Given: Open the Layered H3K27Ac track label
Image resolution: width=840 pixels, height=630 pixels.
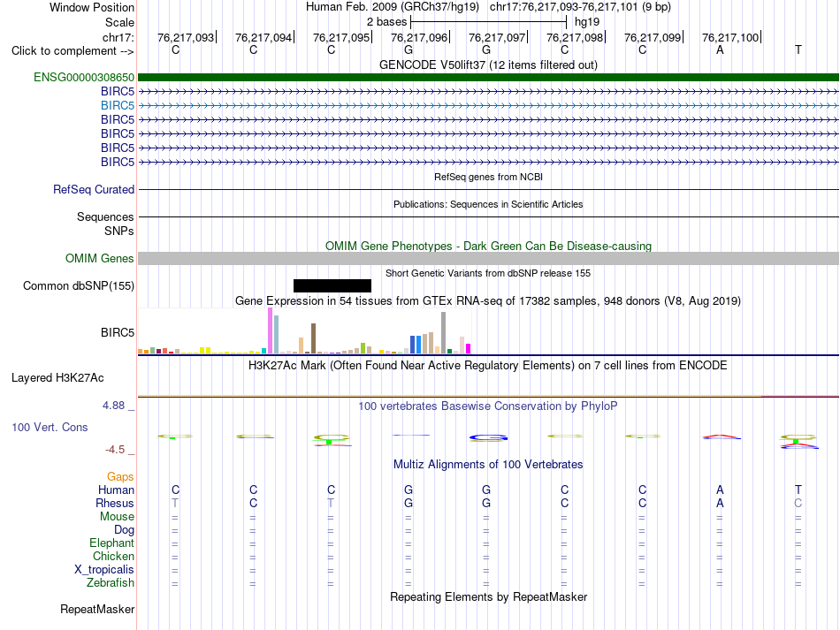Looking at the screenshot, I should [57, 378].
